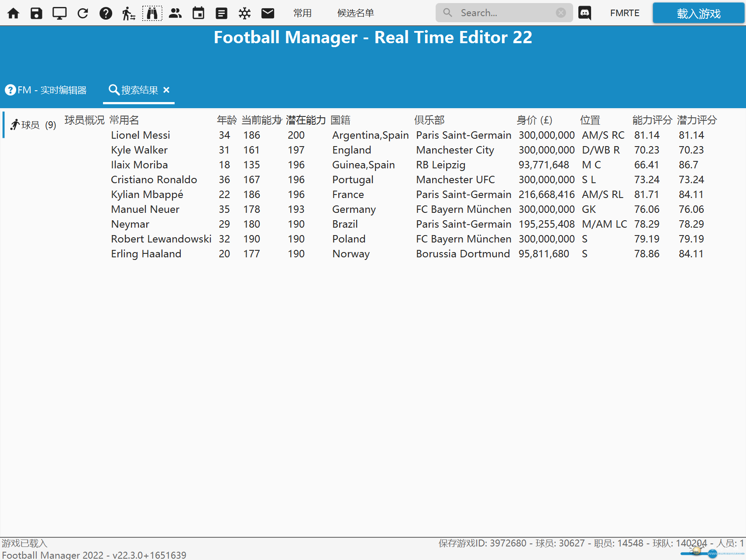Viewport: 746px width, 560px height.
Task: Sort by 年龄 column header
Action: 227,120
